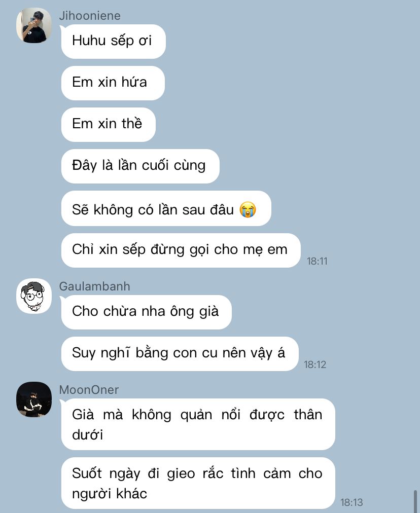Select the "Em xin thề" message

pos(109,125)
